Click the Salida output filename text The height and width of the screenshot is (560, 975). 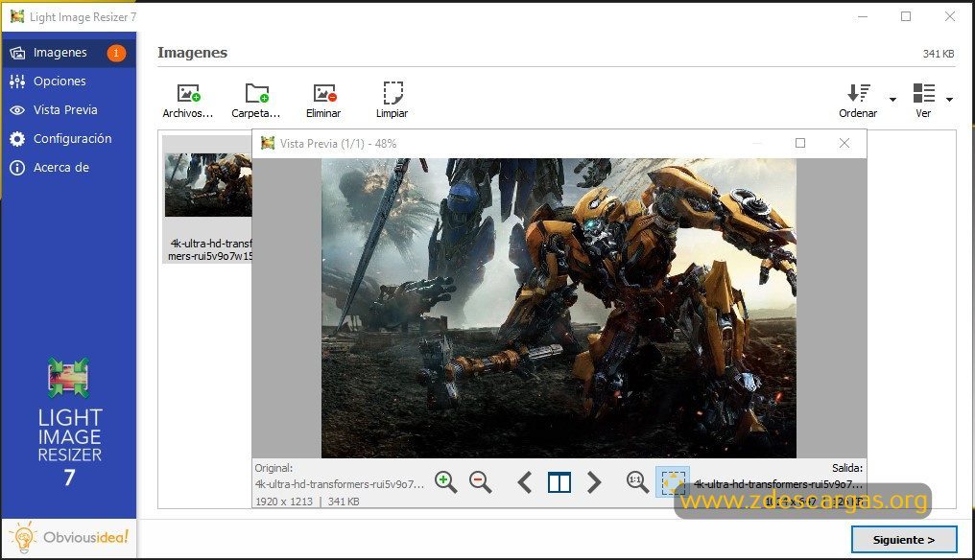coord(778,484)
